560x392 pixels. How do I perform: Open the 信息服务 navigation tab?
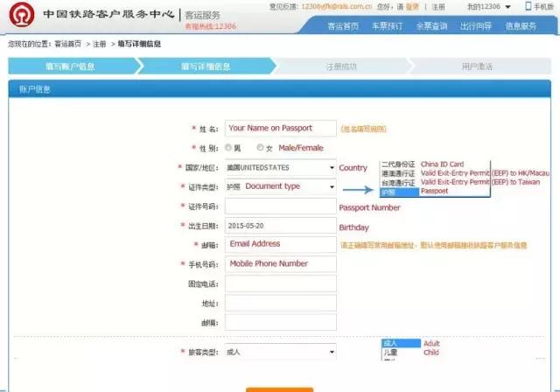click(x=521, y=26)
